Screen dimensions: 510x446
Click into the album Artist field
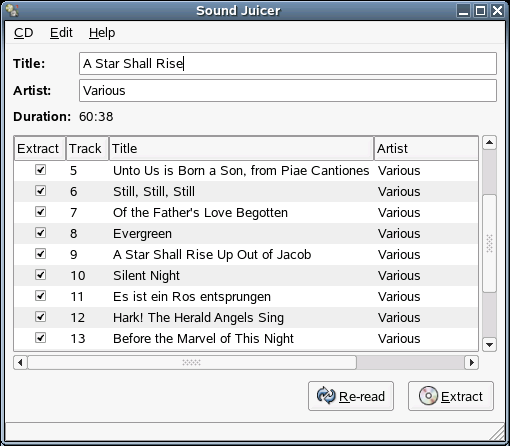coord(288,91)
